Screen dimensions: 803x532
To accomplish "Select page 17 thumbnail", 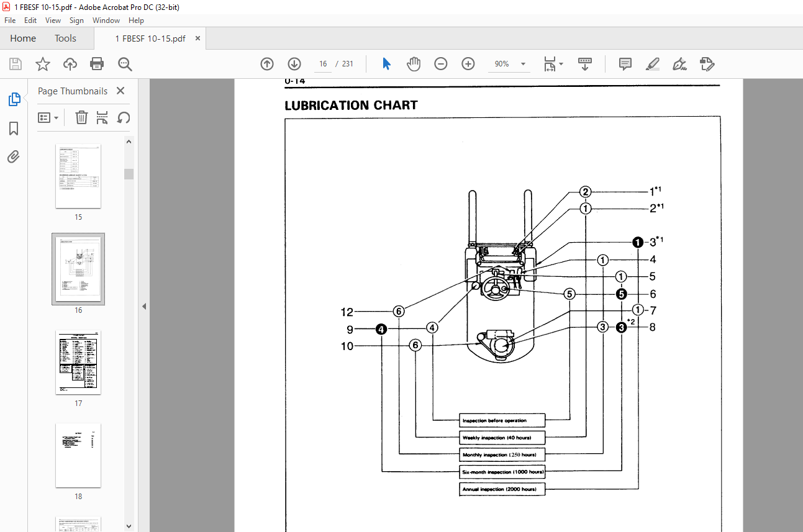I will (x=78, y=363).
